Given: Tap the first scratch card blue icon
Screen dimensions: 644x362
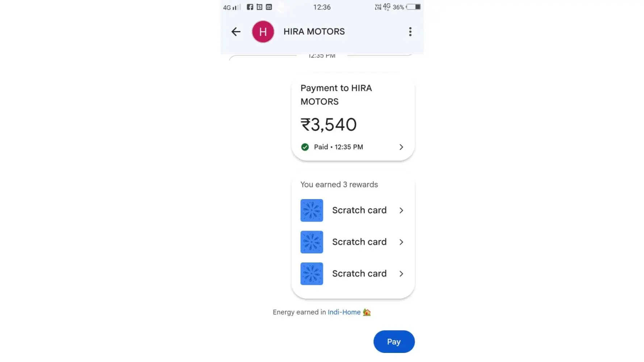Looking at the screenshot, I should point(311,210).
